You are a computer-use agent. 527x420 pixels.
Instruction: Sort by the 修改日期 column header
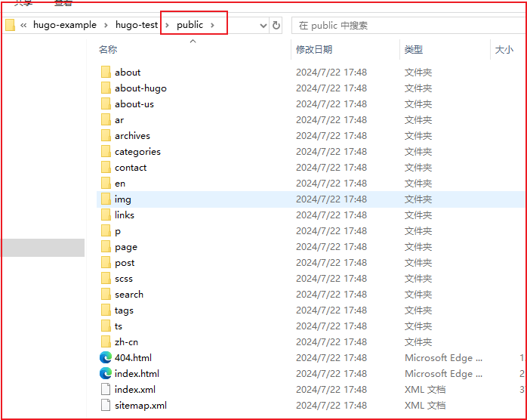[314, 50]
